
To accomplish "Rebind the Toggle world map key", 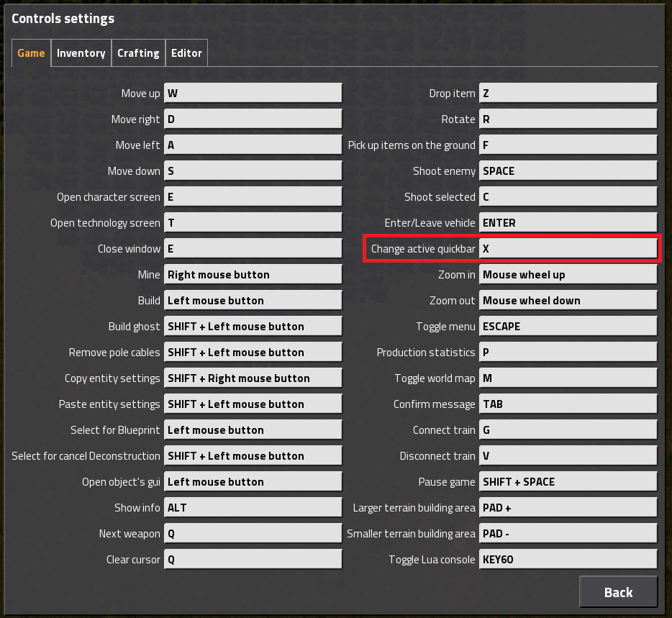I will point(568,378).
